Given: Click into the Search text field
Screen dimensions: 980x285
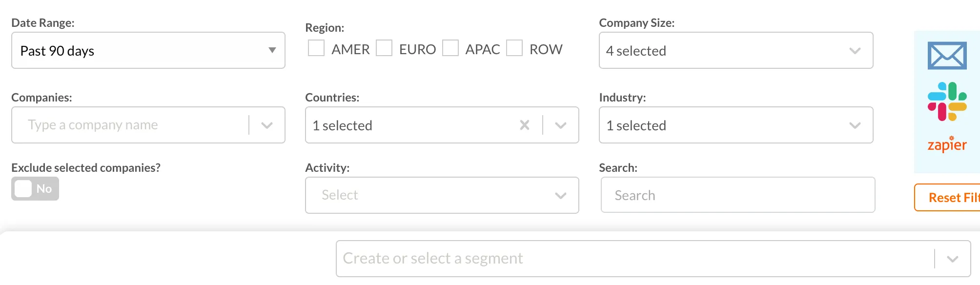Looking at the screenshot, I should pos(738,195).
